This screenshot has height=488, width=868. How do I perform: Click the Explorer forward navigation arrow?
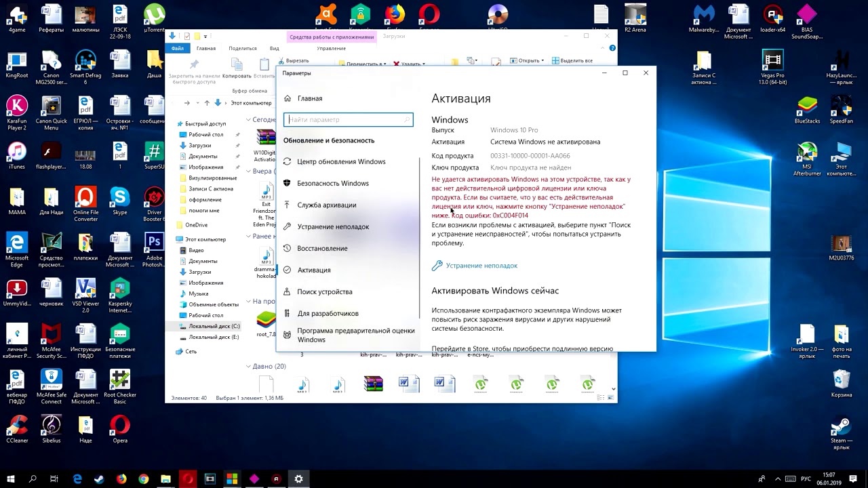pyautogui.click(x=186, y=103)
